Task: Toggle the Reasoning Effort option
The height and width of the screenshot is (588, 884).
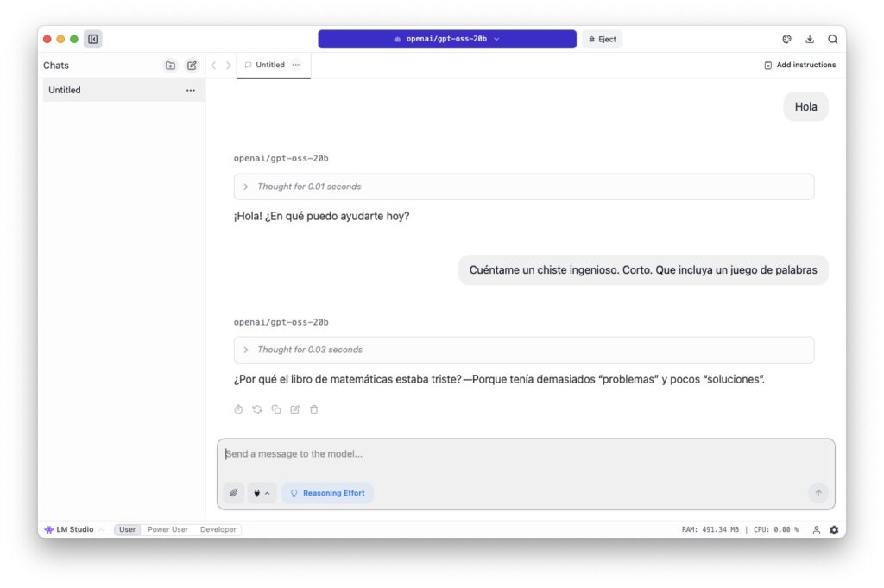Action: click(327, 493)
